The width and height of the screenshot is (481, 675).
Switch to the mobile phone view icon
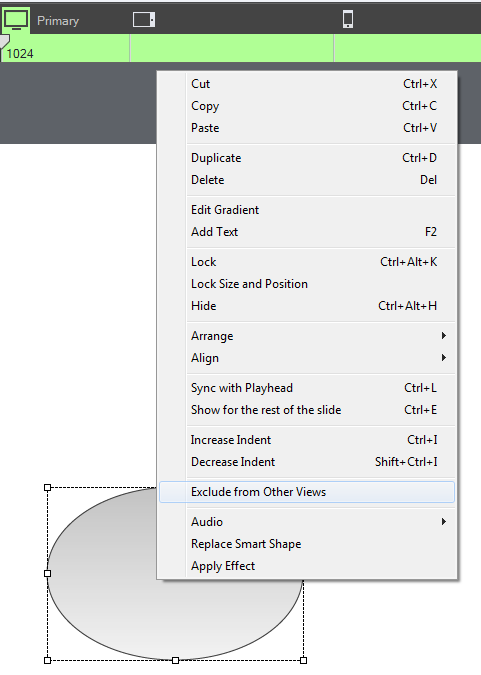(x=348, y=20)
